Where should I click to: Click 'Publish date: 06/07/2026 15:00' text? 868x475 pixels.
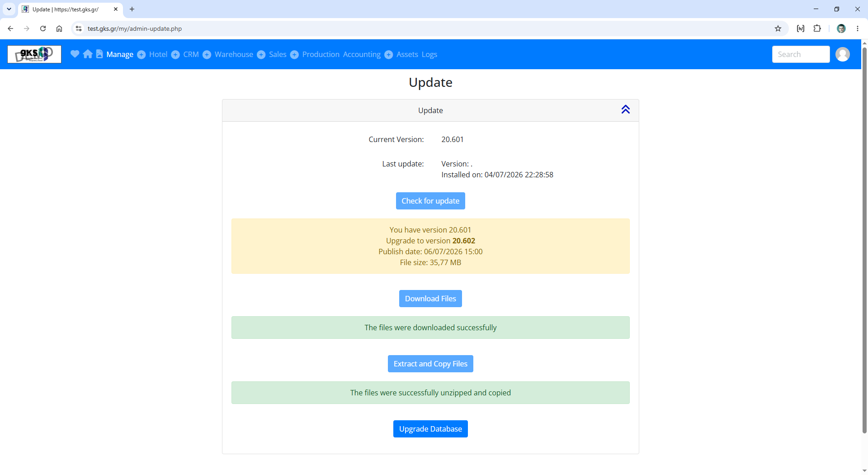click(430, 252)
